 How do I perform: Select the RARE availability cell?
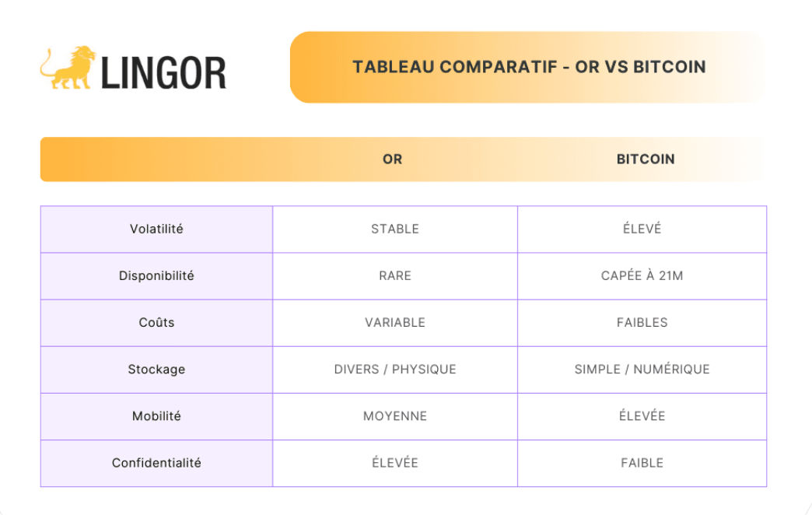click(x=395, y=276)
